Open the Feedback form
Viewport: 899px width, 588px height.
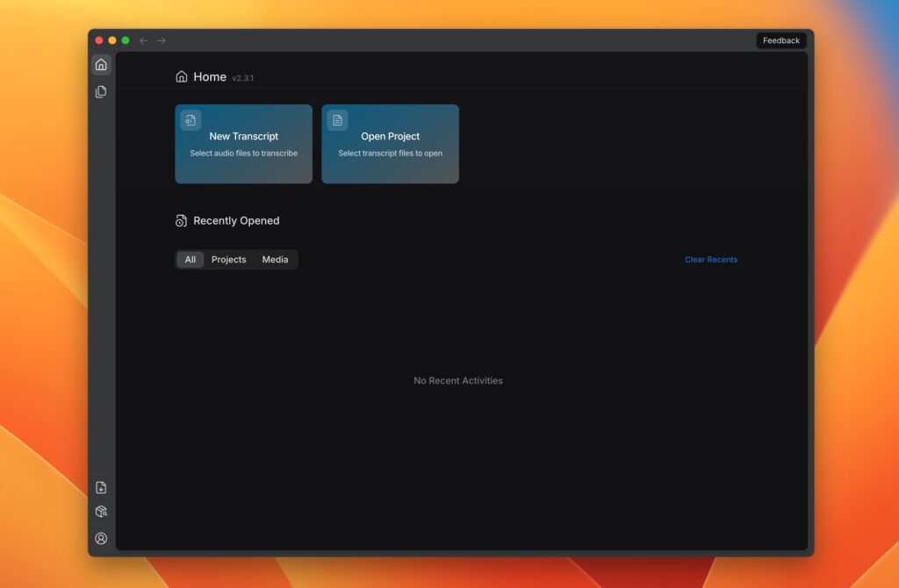pyautogui.click(x=780, y=39)
